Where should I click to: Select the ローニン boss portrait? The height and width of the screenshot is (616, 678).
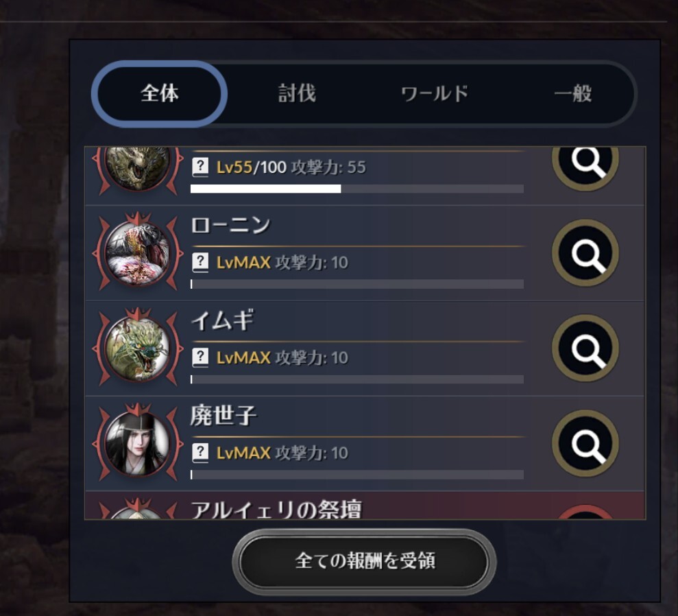click(x=138, y=252)
